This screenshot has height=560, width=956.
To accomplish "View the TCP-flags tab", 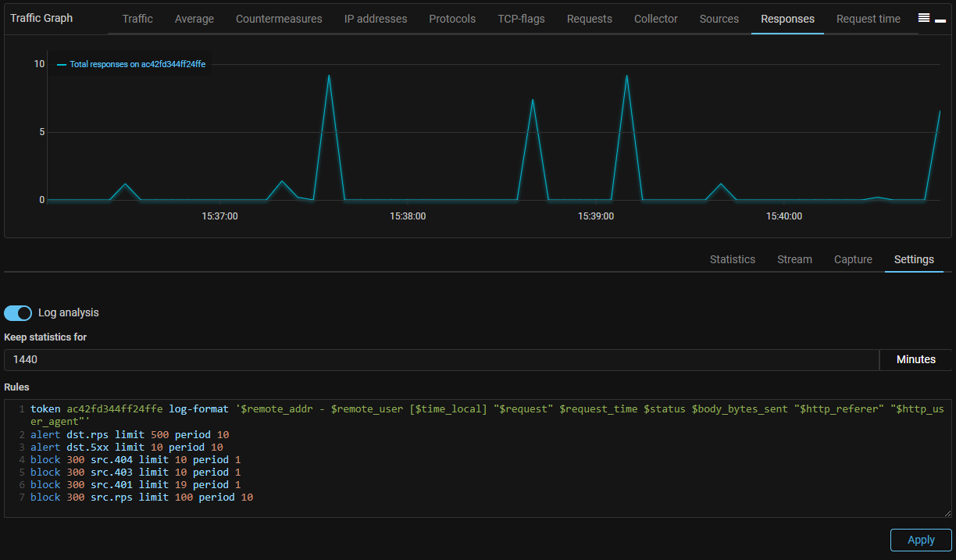I will pyautogui.click(x=521, y=19).
